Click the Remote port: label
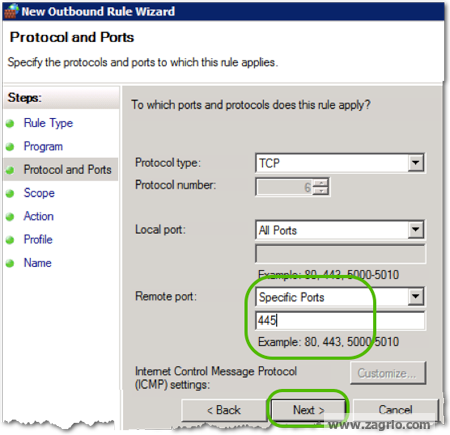The width and height of the screenshot is (450, 435). tap(166, 296)
